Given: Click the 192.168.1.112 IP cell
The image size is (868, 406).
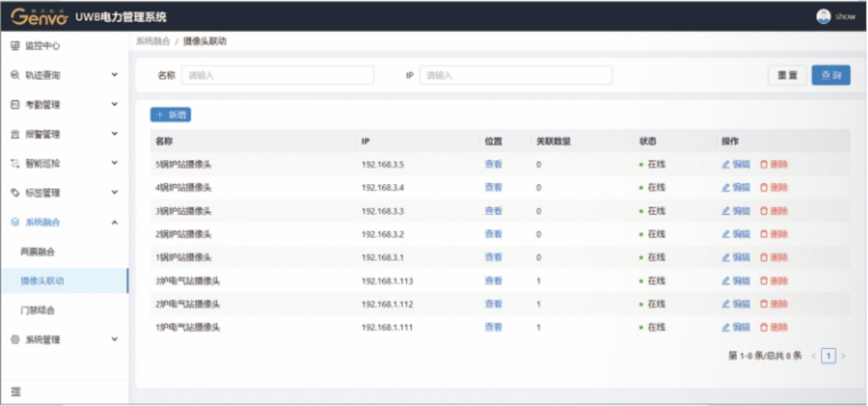Looking at the screenshot, I should coord(387,304).
